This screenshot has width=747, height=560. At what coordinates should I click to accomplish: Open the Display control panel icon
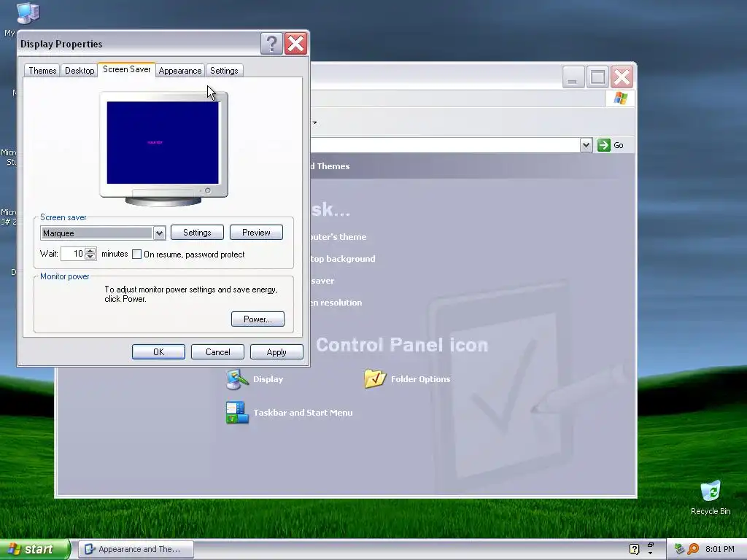point(237,379)
